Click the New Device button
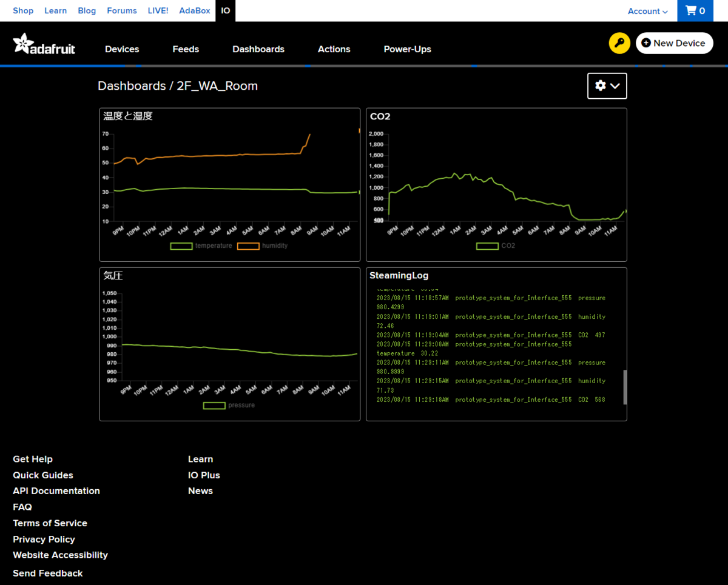Image resolution: width=728 pixels, height=585 pixels. point(674,43)
